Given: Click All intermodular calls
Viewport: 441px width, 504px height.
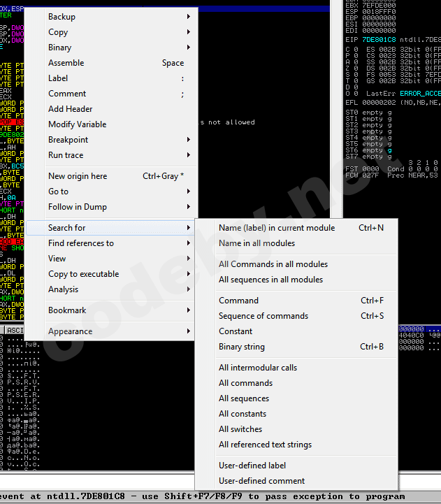Looking at the screenshot, I should click(257, 368).
